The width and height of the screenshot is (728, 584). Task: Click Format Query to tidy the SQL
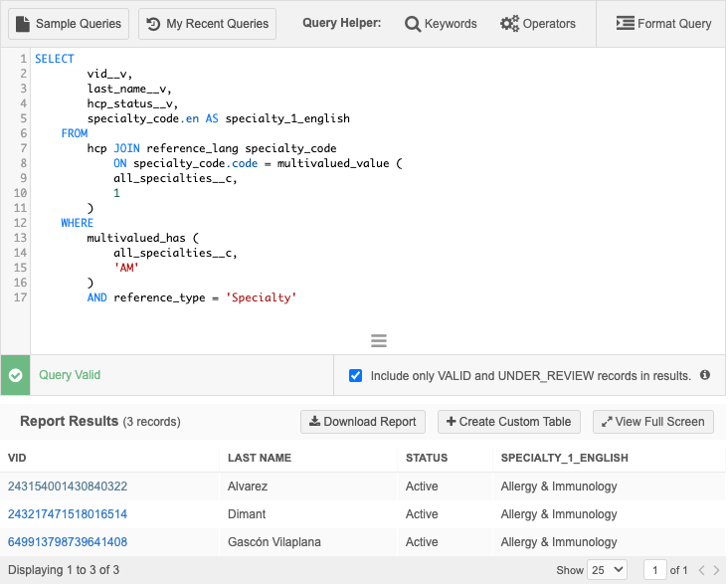(x=663, y=24)
